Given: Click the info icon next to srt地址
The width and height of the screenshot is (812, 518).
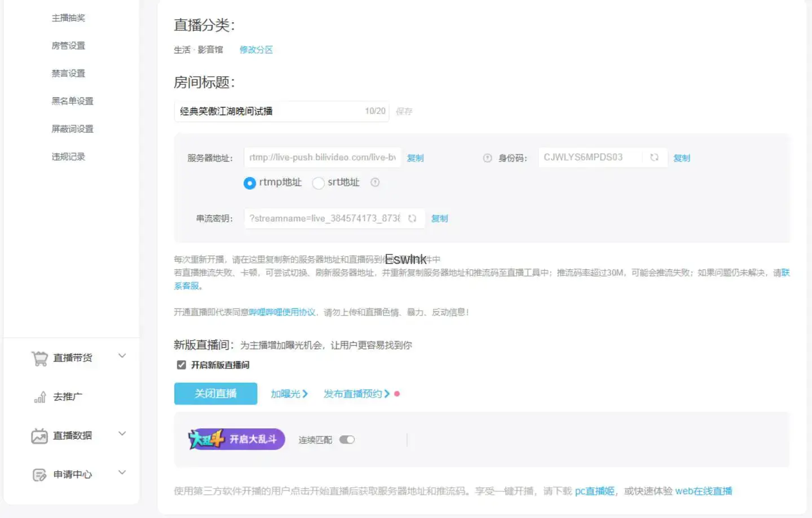Looking at the screenshot, I should click(375, 182).
